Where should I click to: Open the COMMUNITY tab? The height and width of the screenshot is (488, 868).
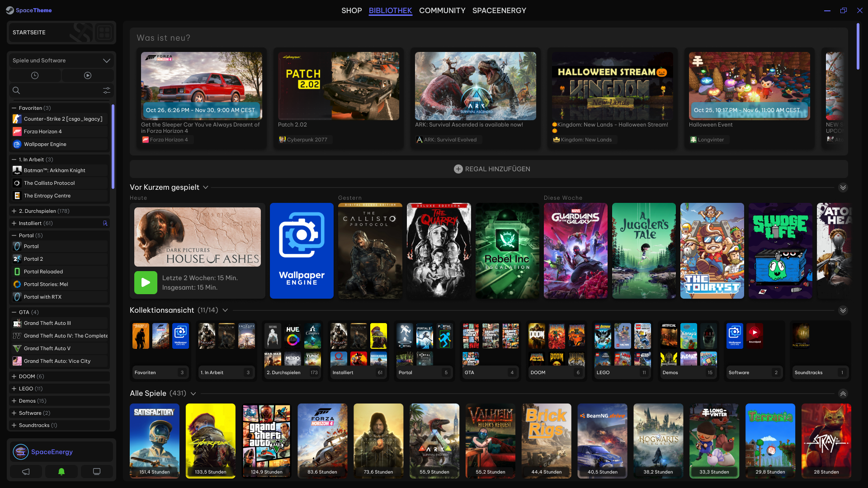(x=442, y=10)
